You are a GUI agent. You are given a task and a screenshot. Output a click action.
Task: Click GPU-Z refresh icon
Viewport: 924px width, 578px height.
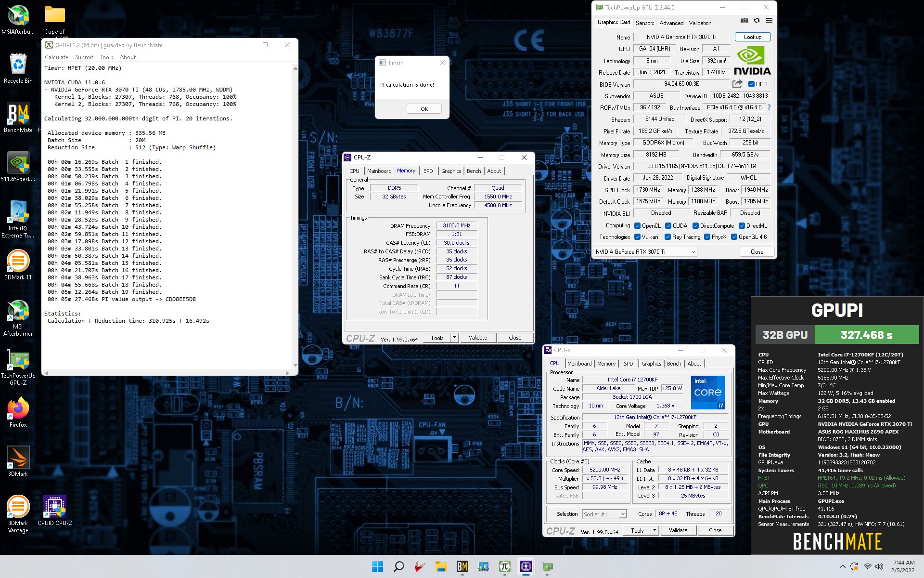pos(757,21)
